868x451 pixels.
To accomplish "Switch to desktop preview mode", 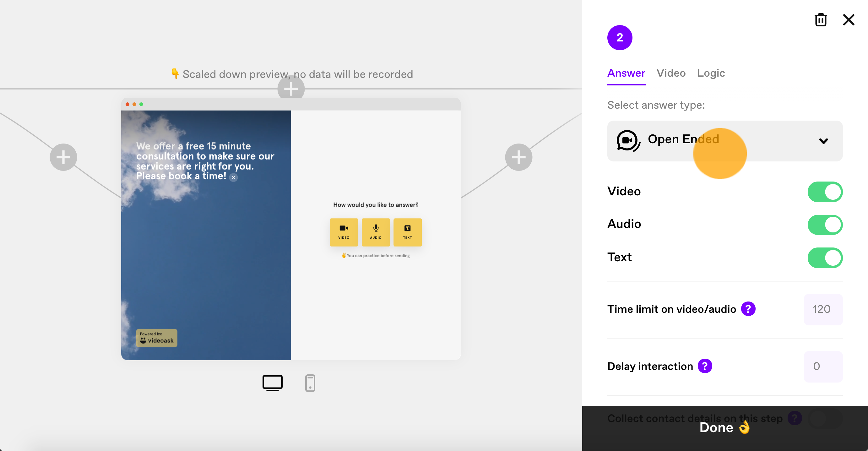I will coord(273,383).
